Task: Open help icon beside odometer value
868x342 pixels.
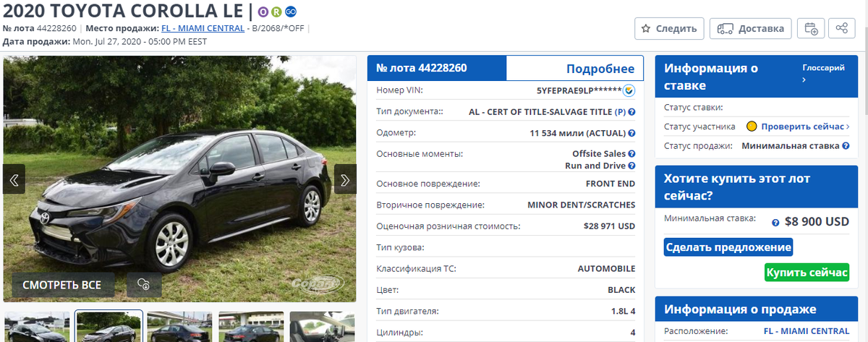Action: [631, 134]
